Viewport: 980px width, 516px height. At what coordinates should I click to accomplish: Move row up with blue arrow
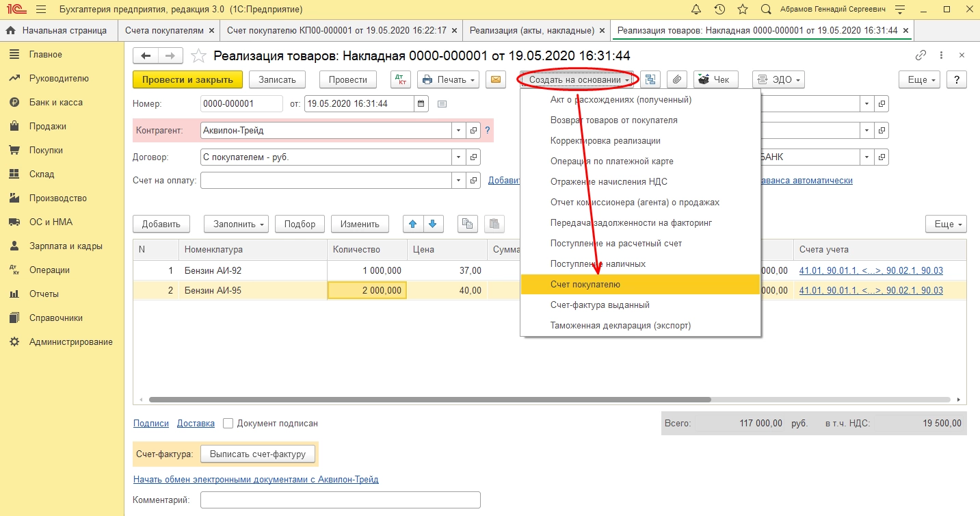(x=412, y=224)
